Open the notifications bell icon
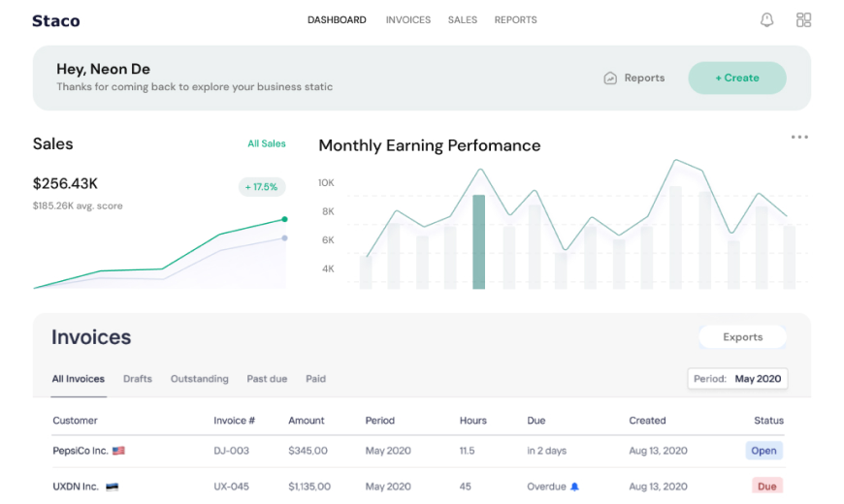This screenshot has width=844, height=504. [766, 20]
